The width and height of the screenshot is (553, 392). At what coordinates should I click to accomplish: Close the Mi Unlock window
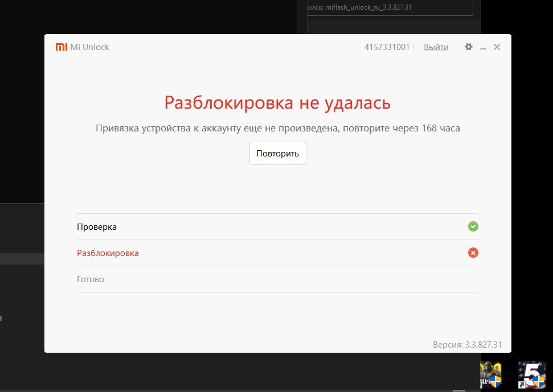click(497, 47)
